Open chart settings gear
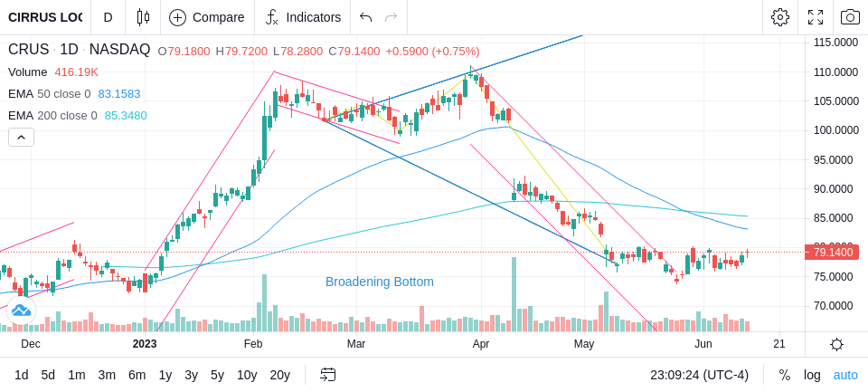The width and height of the screenshot is (868, 392). tap(780, 17)
